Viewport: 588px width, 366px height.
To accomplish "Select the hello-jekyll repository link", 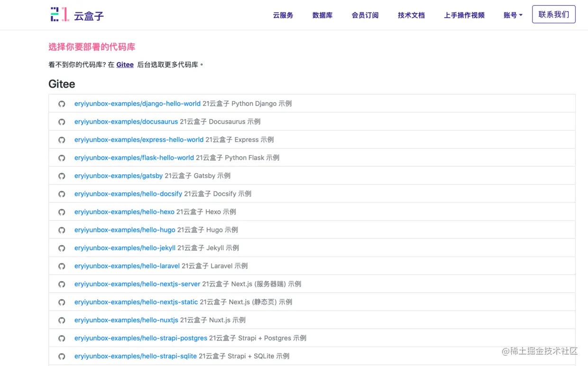I will tap(125, 247).
